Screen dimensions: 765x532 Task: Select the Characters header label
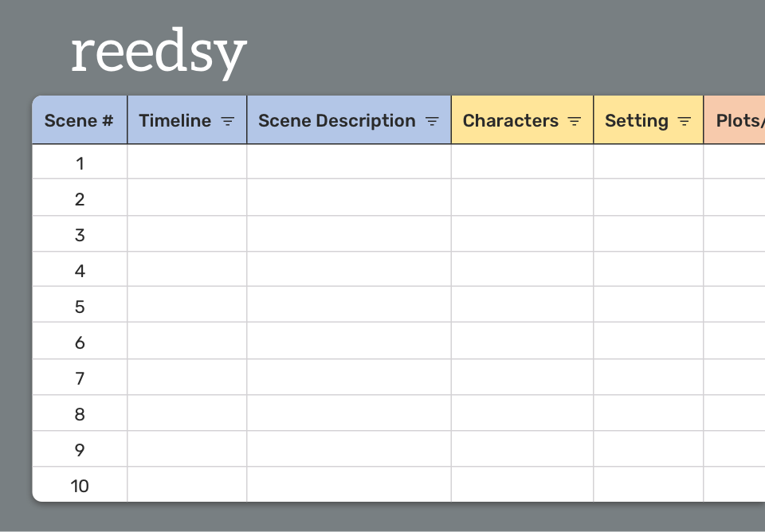[x=511, y=121]
